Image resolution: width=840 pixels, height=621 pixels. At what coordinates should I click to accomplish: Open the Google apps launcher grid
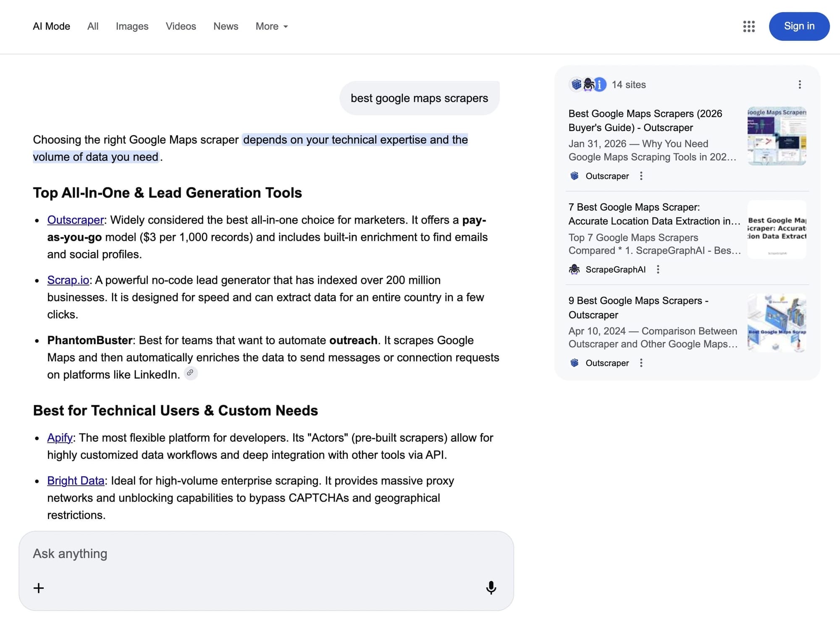pyautogui.click(x=749, y=26)
